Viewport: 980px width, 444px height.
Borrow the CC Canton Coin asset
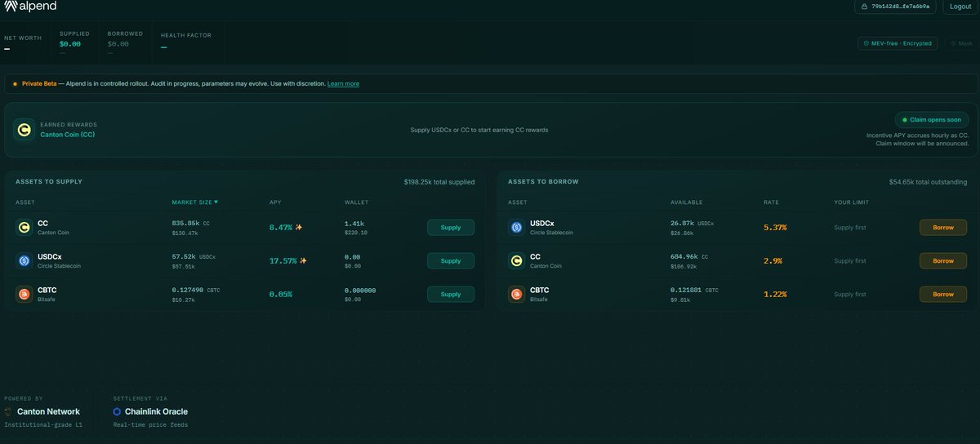(943, 261)
